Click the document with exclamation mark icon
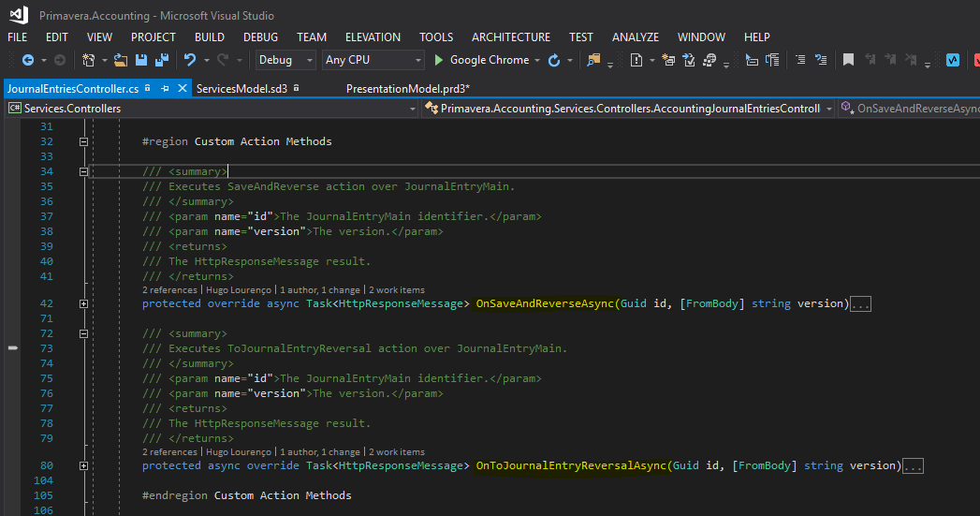This screenshot has width=980, height=516. pyautogui.click(x=636, y=60)
